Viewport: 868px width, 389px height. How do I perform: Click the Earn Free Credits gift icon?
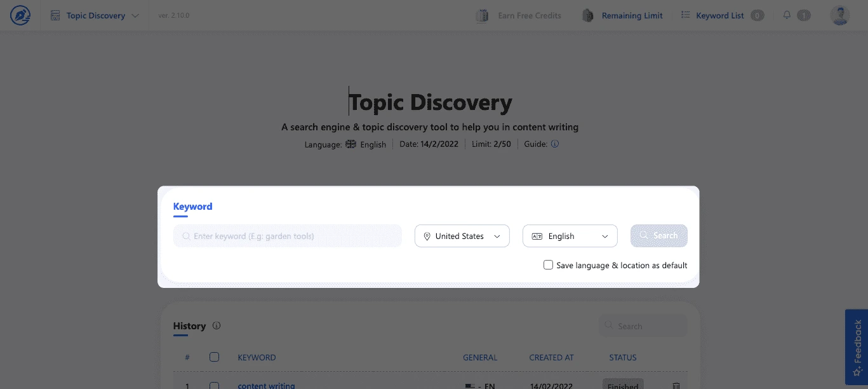point(482,15)
